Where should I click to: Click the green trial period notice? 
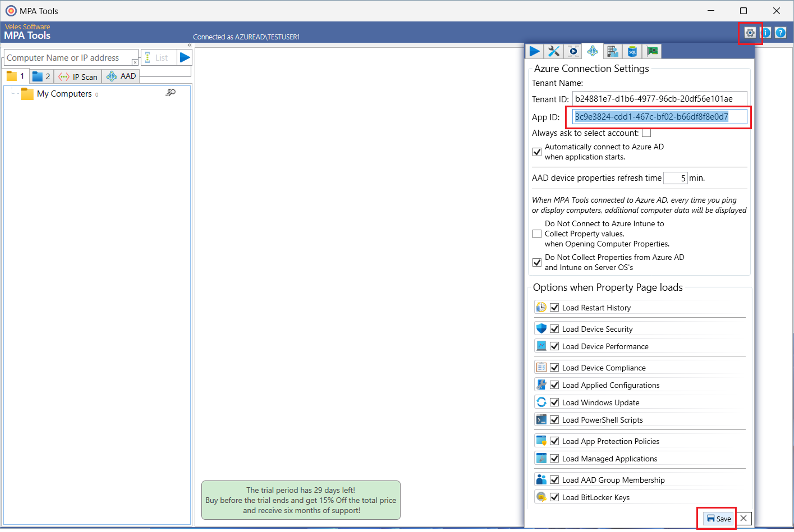pyautogui.click(x=301, y=500)
